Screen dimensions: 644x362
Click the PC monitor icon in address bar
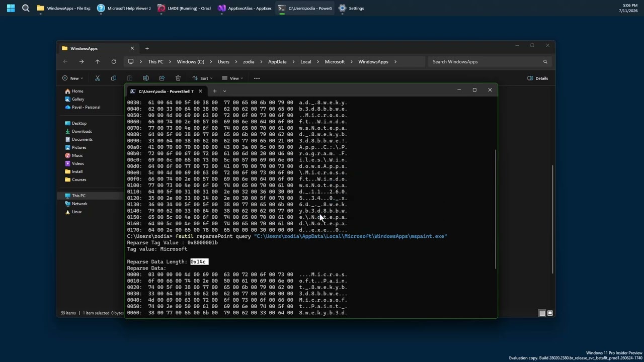click(131, 62)
